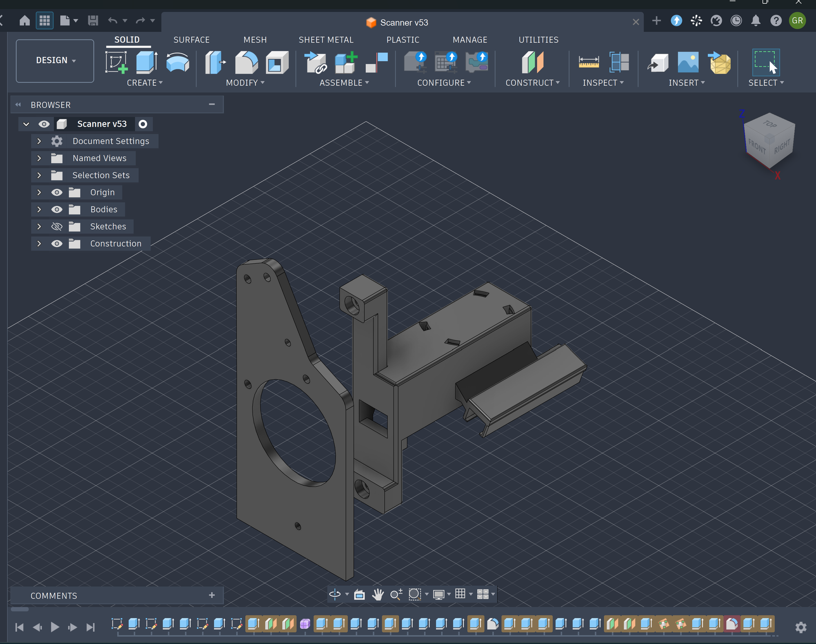The height and width of the screenshot is (644, 816).
Task: Hide the Bodies folder
Action: click(x=57, y=209)
